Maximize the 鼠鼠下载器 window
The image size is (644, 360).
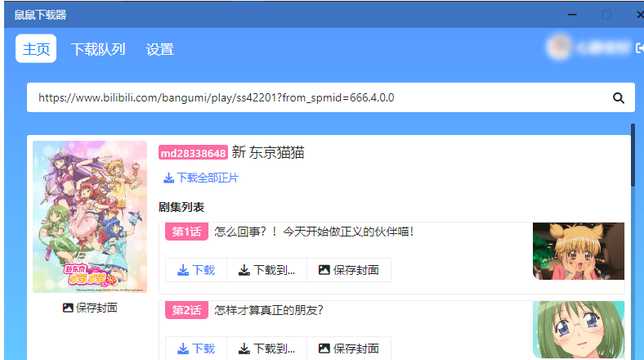point(606,15)
